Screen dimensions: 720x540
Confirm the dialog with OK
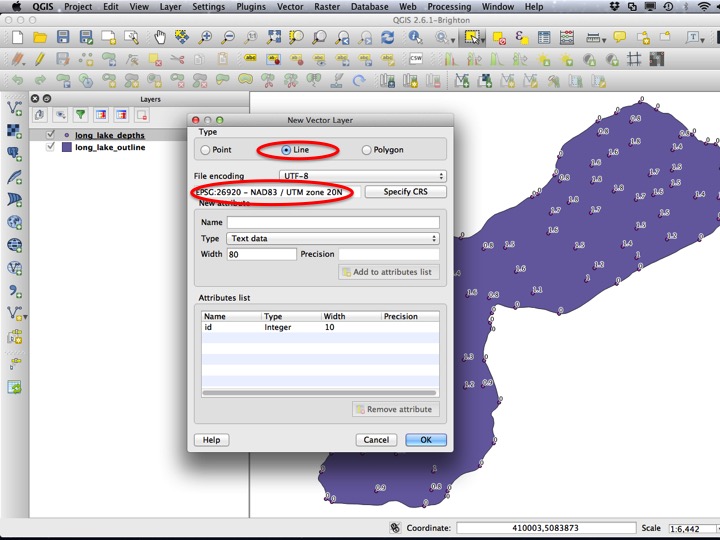(x=426, y=440)
